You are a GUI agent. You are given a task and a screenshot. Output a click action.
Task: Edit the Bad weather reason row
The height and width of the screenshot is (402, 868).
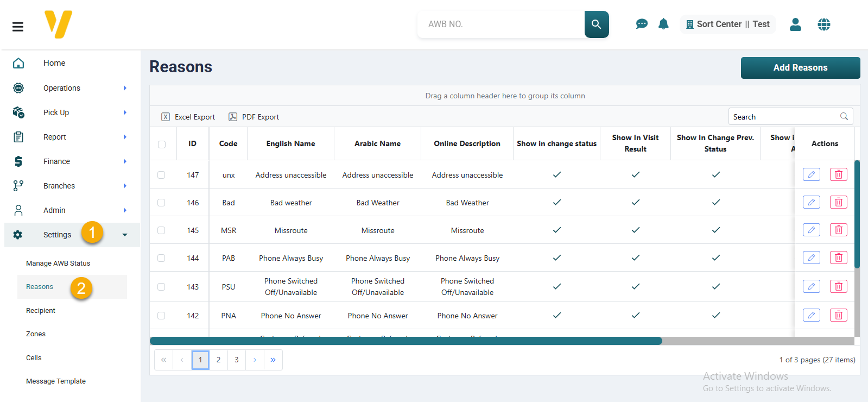coord(811,203)
